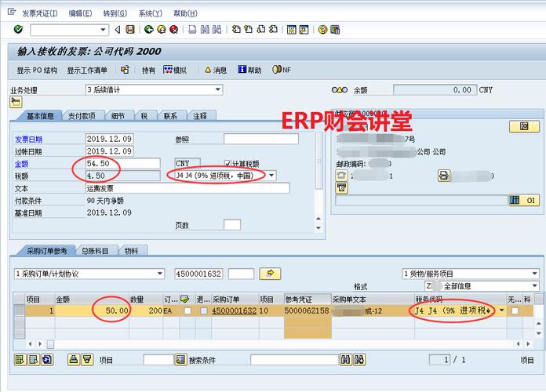Screen dimensions: 546x392
Task: Click the 金额 amount field showing 54.50
Action: pyautogui.click(x=123, y=163)
